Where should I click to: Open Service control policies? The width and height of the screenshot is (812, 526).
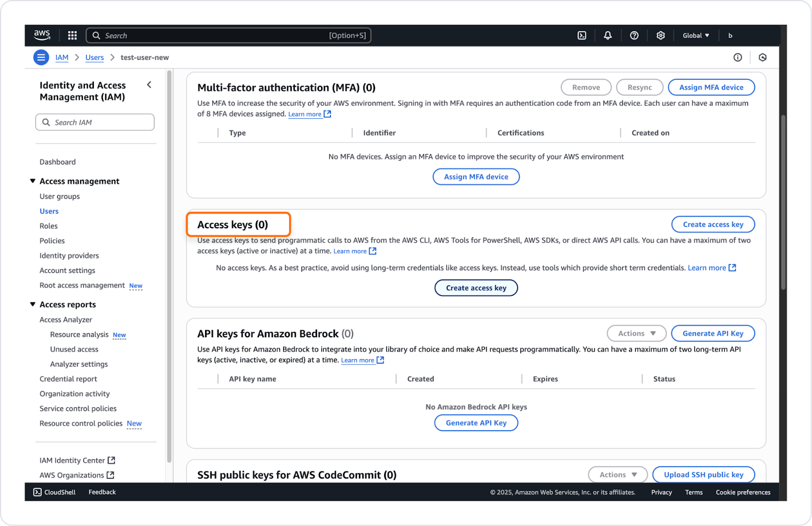point(78,408)
